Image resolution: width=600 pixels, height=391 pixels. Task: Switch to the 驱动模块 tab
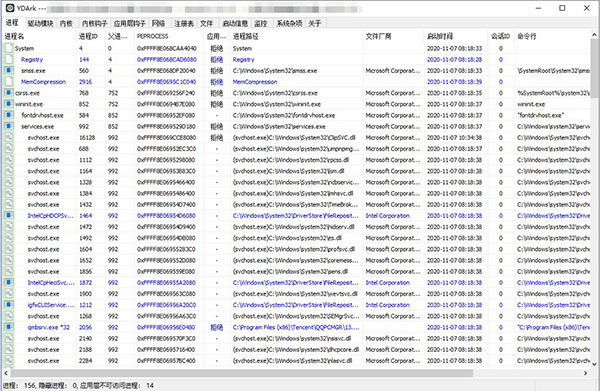point(40,23)
